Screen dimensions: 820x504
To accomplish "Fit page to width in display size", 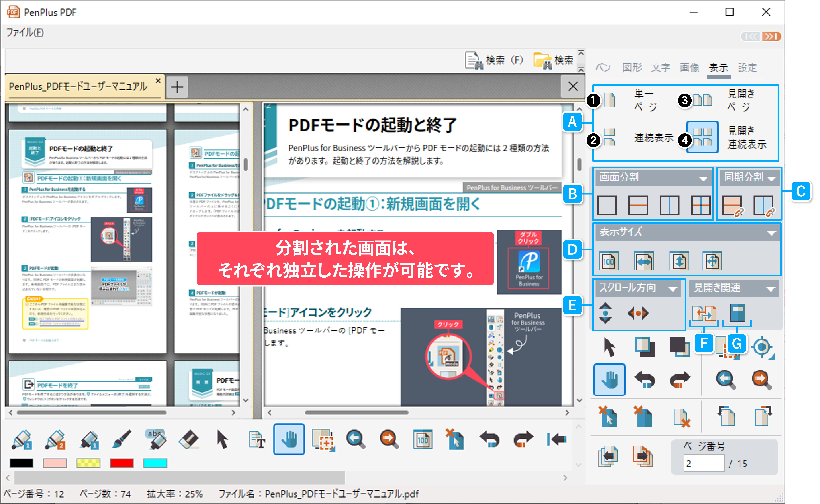I will tap(644, 261).
